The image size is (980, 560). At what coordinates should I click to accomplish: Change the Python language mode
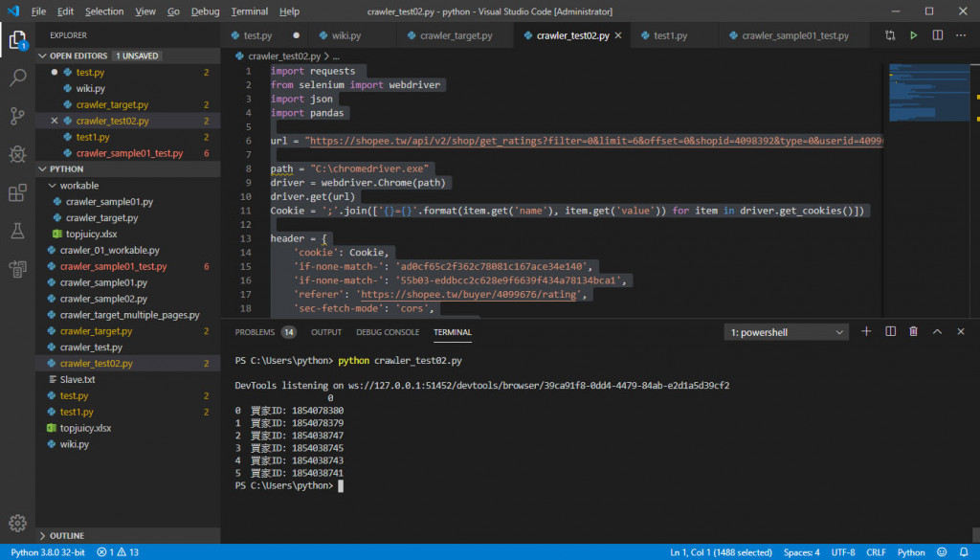coord(911,552)
